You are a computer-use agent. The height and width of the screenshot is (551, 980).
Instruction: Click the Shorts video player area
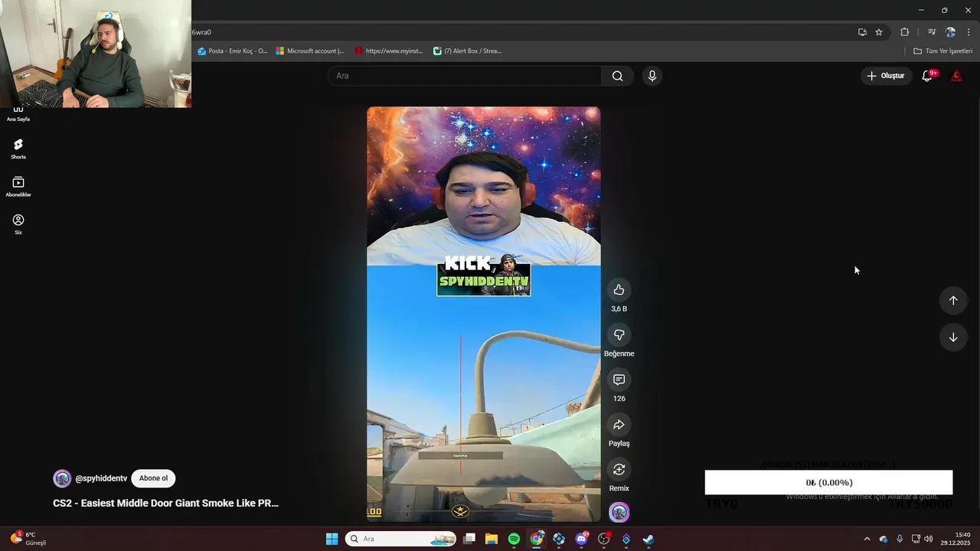483,314
